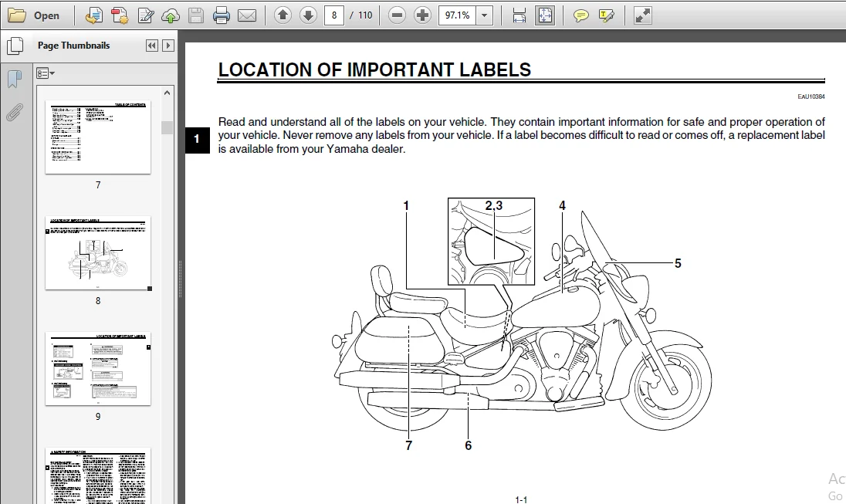Click the LOCATION OF IMPORTANT LABELS heading

[x=374, y=69]
